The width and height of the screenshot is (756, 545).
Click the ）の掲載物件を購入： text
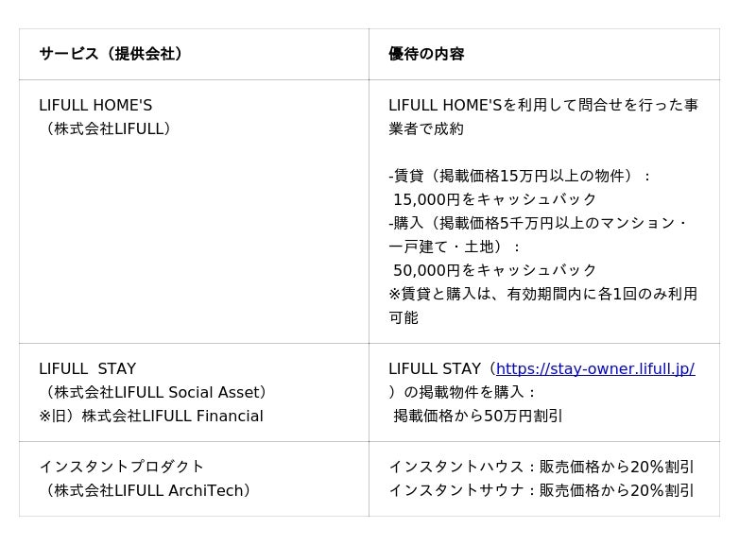coord(463,392)
